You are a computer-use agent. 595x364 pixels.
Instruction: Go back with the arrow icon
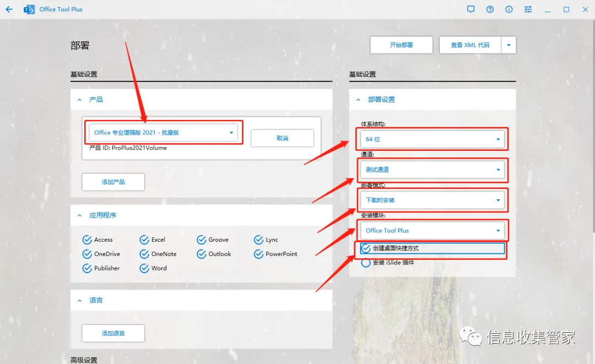tap(9, 9)
